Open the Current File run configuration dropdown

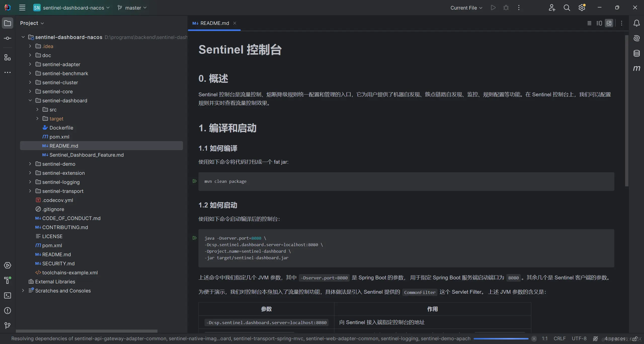(x=466, y=8)
